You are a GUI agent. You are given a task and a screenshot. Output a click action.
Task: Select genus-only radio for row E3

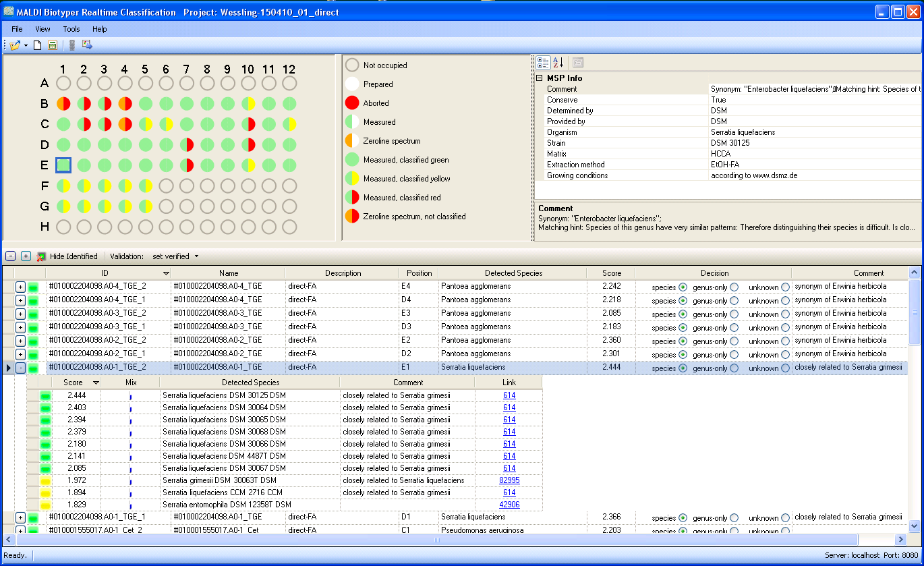pos(734,314)
